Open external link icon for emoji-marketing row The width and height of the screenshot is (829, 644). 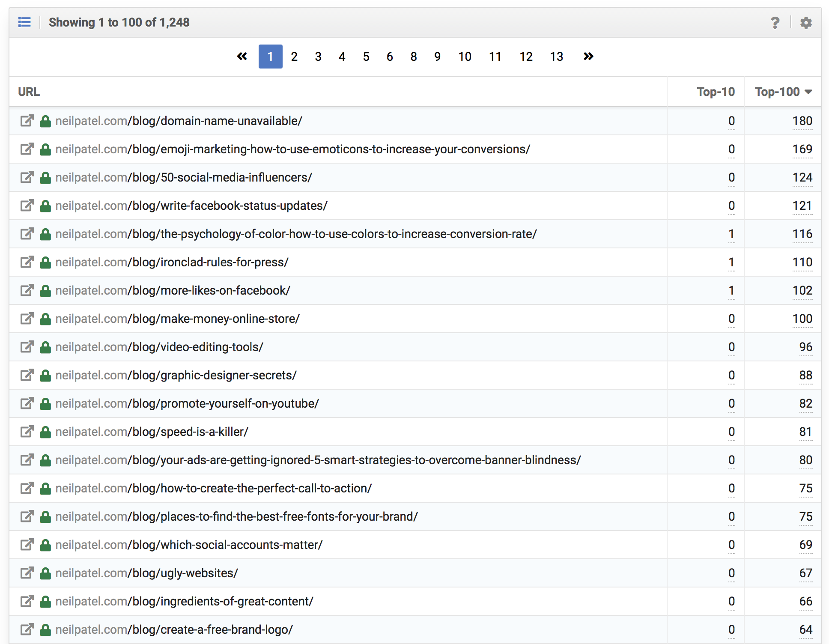(27, 149)
